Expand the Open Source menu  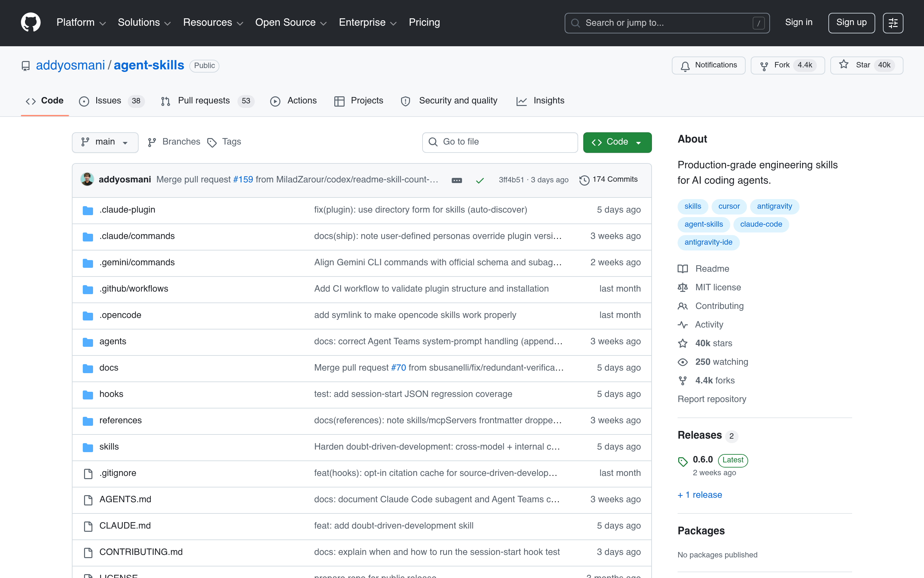(x=291, y=22)
